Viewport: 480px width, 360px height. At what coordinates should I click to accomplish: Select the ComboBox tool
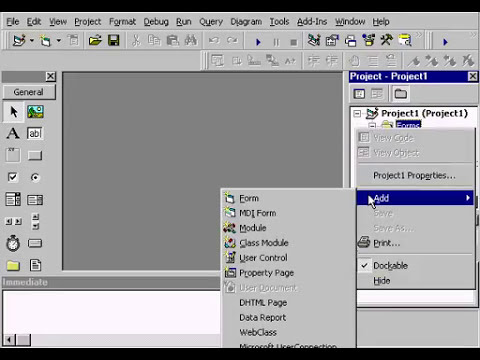point(13,199)
